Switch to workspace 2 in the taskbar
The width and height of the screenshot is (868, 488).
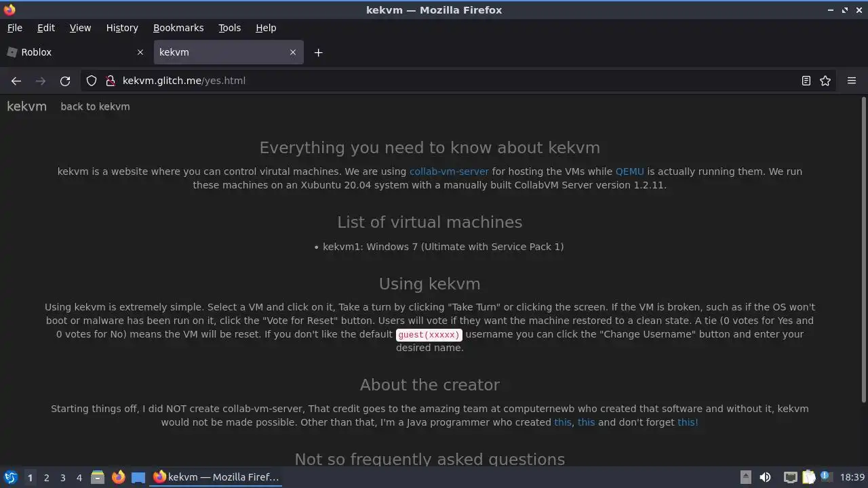coord(46,477)
